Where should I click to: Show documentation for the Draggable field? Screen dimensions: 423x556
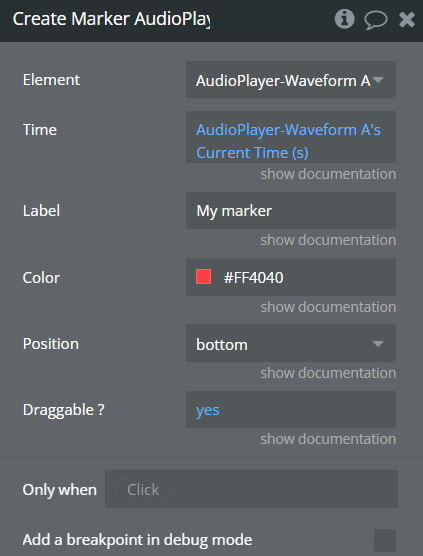point(328,439)
